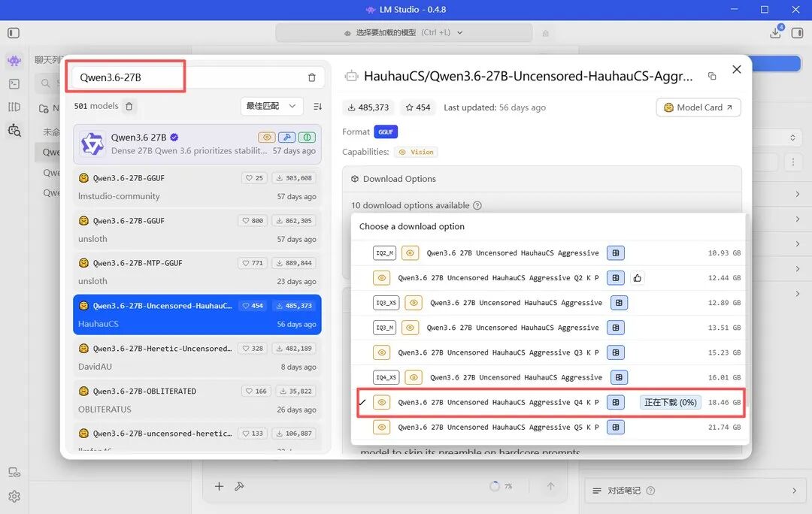Screen dimensions: 812x514
Task: Click the eye icon on IQ3_M option
Action: coord(410,328)
